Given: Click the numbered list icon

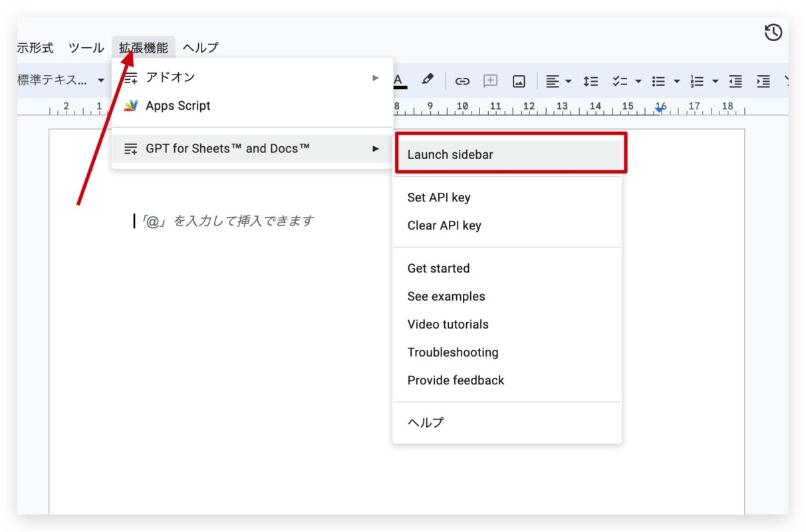Looking at the screenshot, I should (x=697, y=81).
